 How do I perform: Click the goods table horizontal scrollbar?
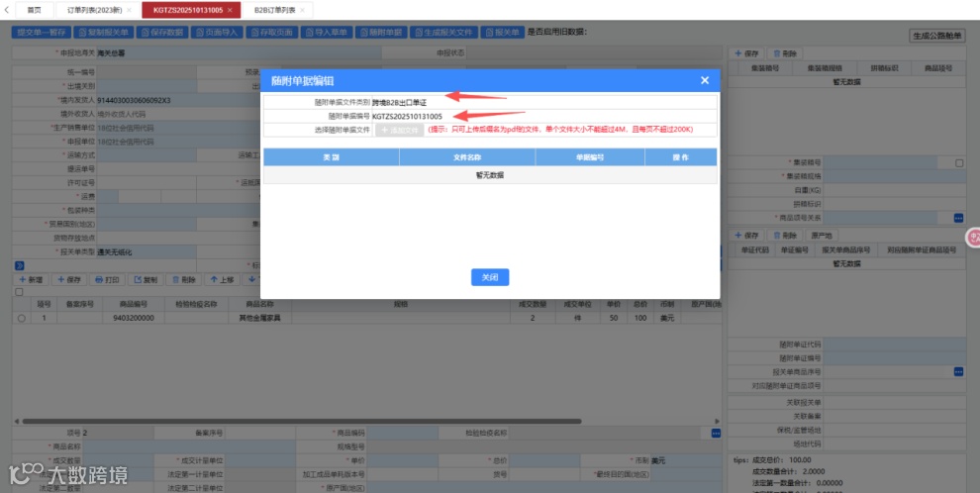[x=301, y=421]
